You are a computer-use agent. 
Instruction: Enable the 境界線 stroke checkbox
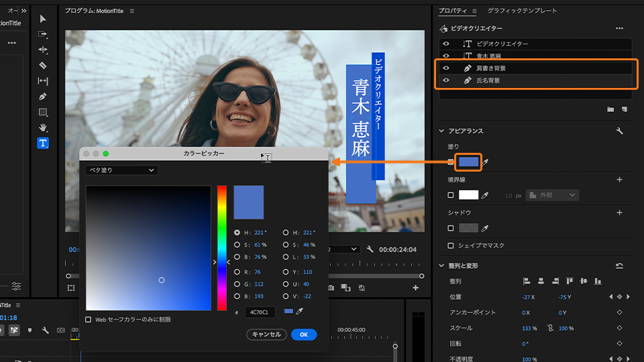(451, 195)
